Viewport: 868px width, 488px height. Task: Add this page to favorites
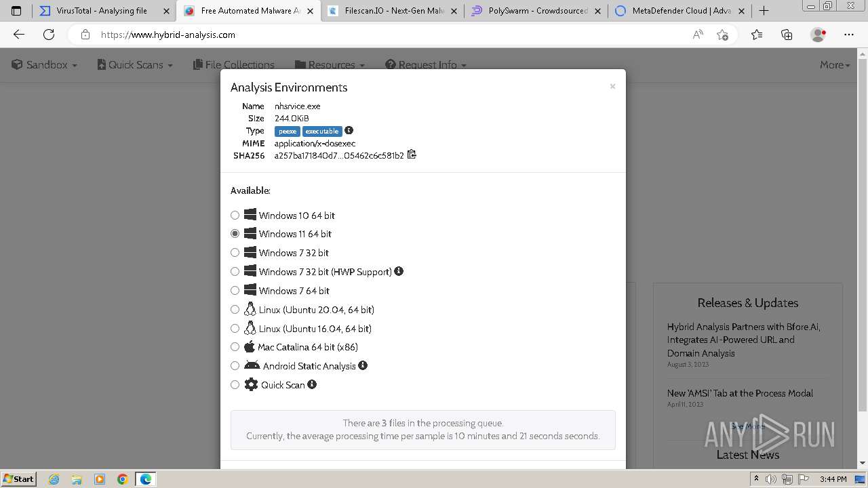click(722, 35)
